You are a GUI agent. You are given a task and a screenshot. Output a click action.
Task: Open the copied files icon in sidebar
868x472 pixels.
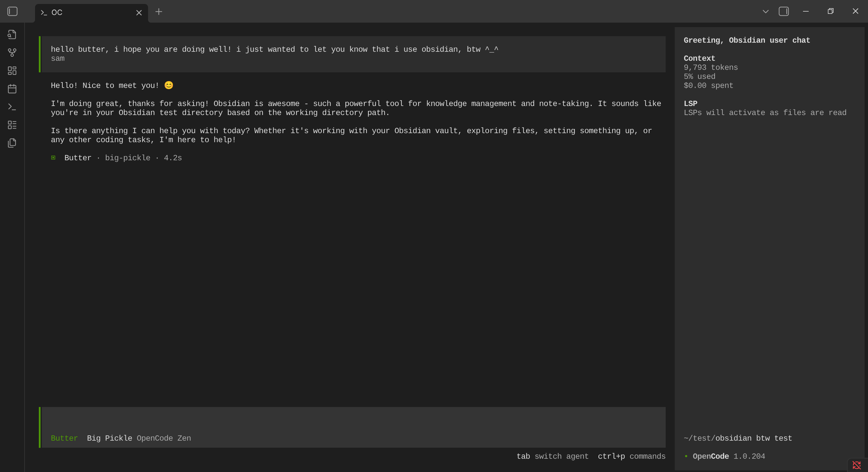point(12,143)
